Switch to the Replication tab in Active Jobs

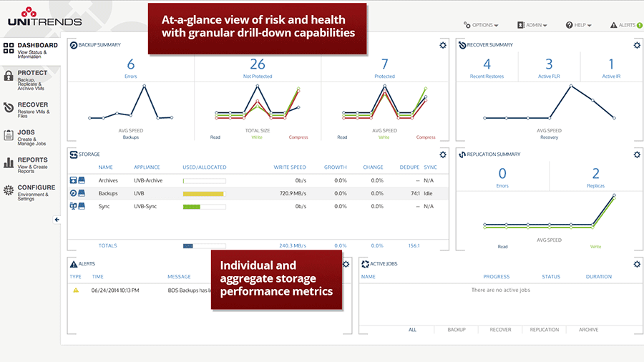tap(545, 330)
